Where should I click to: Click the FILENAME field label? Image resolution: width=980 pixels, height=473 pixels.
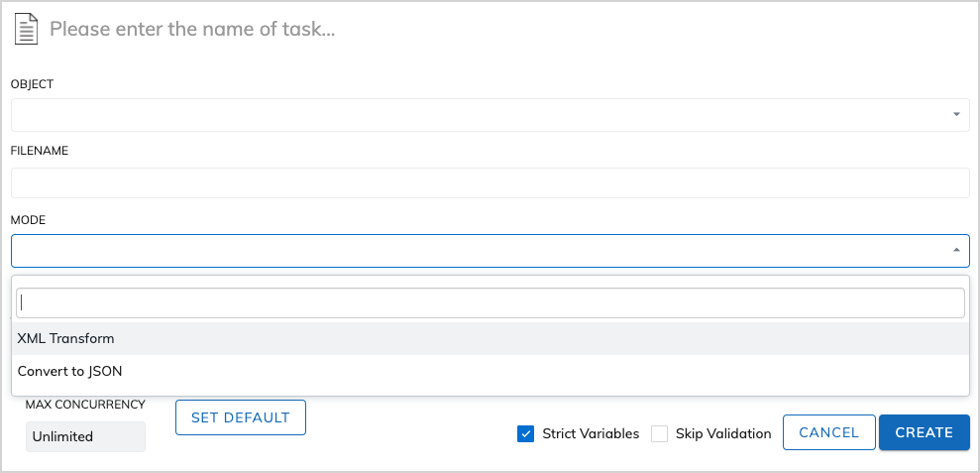[x=39, y=151]
